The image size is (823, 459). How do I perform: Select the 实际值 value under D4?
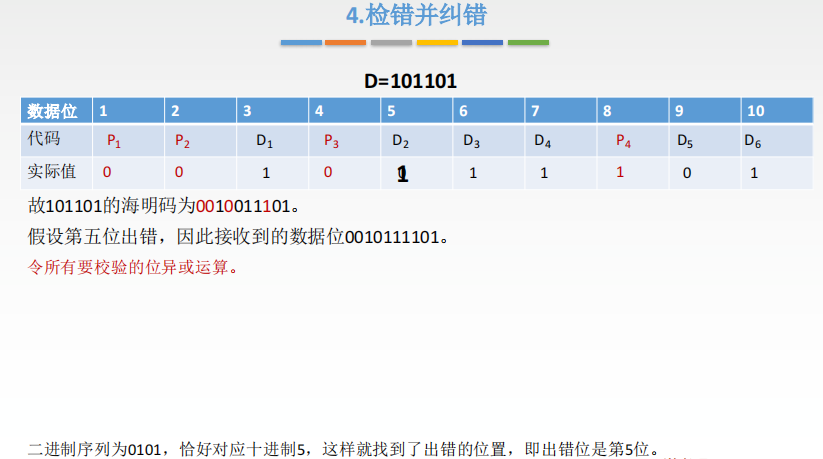544,173
